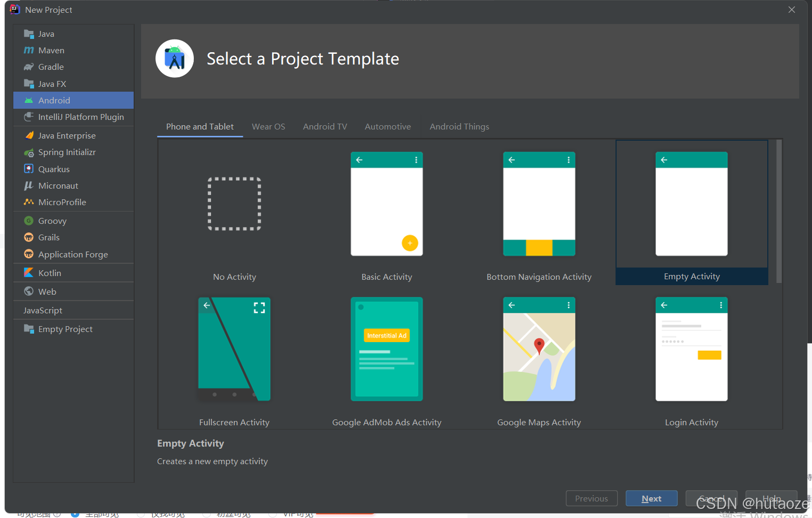Switch to Wear OS tab
The height and width of the screenshot is (518, 812).
click(x=268, y=127)
